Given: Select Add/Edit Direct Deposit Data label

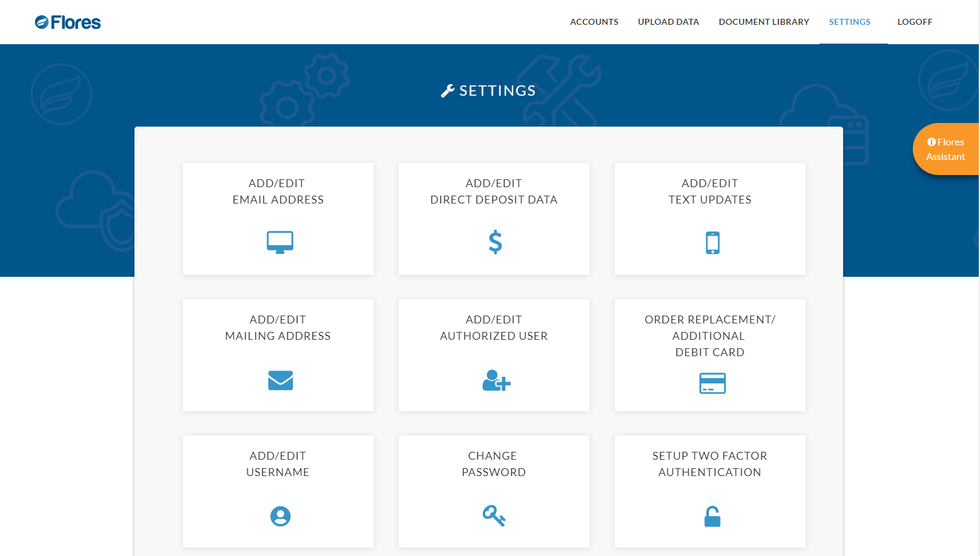Looking at the screenshot, I should click(494, 191).
